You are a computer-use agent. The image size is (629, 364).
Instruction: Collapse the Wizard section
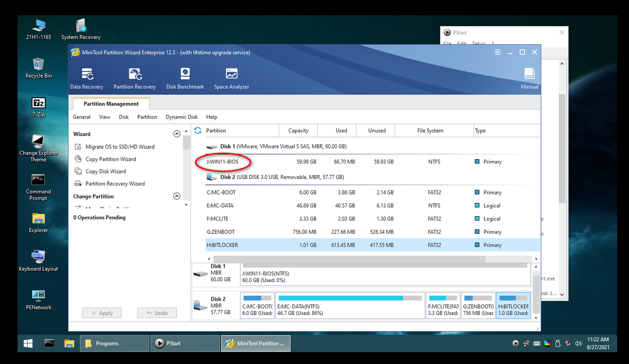tap(177, 134)
